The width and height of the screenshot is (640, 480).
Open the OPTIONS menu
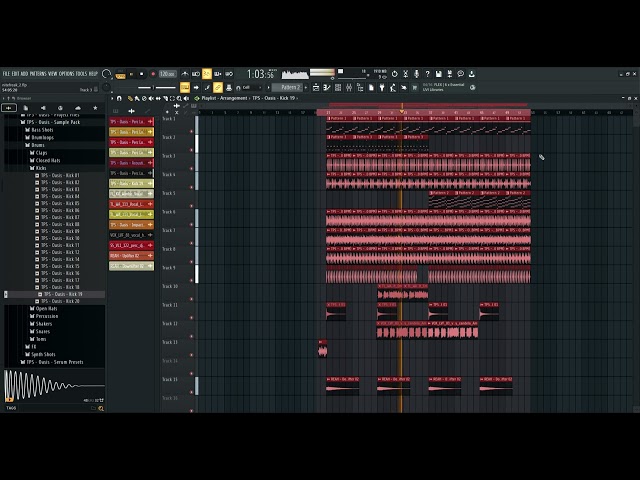(x=67, y=74)
